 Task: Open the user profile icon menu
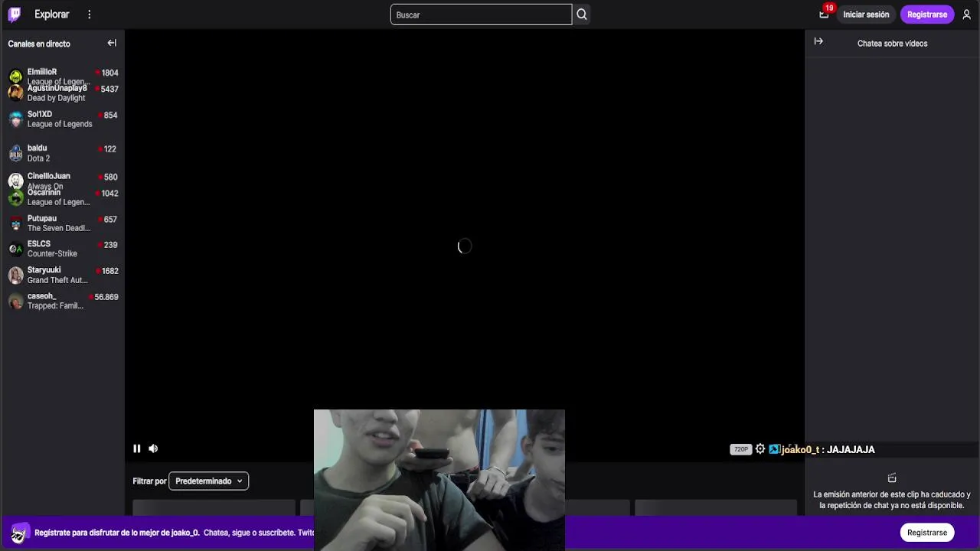[966, 15]
